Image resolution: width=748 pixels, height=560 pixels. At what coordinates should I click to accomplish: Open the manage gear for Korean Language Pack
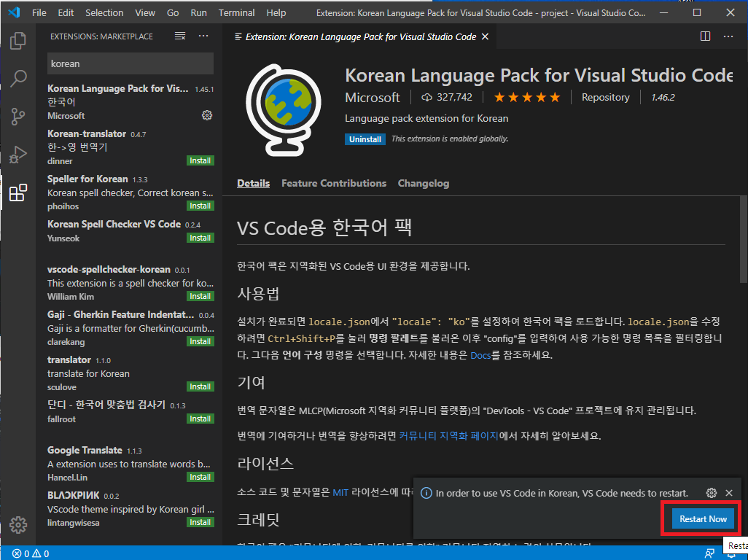point(206,115)
